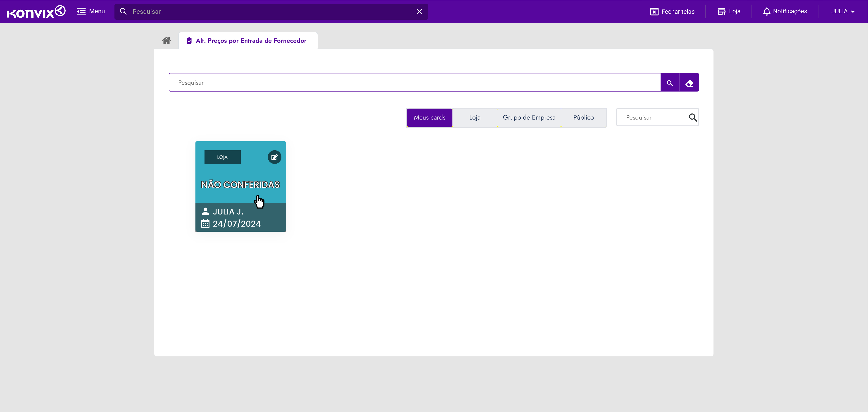Switch to the Loja cards filter
Screen dimensions: 868x412
click(x=474, y=118)
